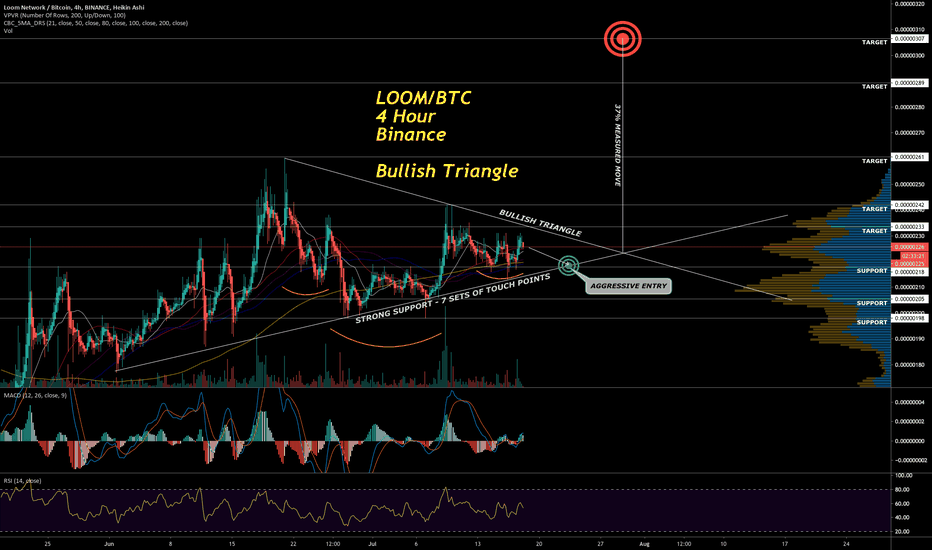Click 80.00 on the RSI axis
The image size is (932, 550).
coord(902,490)
